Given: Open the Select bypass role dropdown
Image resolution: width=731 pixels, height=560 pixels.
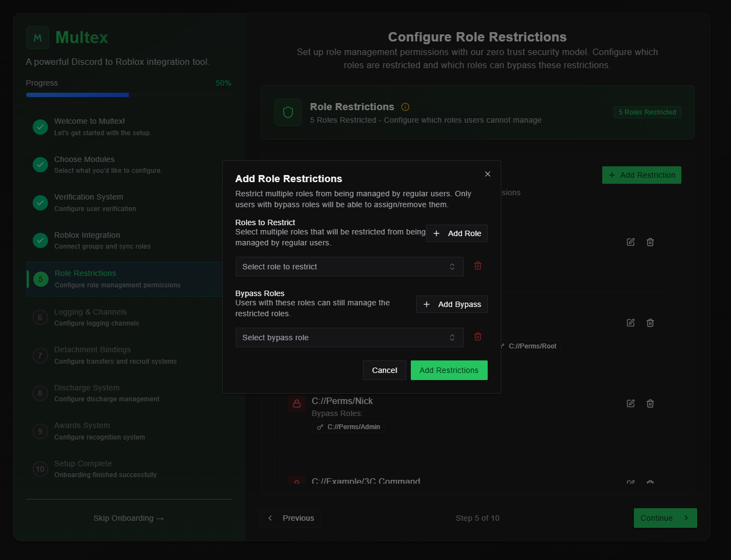Looking at the screenshot, I should pos(349,338).
